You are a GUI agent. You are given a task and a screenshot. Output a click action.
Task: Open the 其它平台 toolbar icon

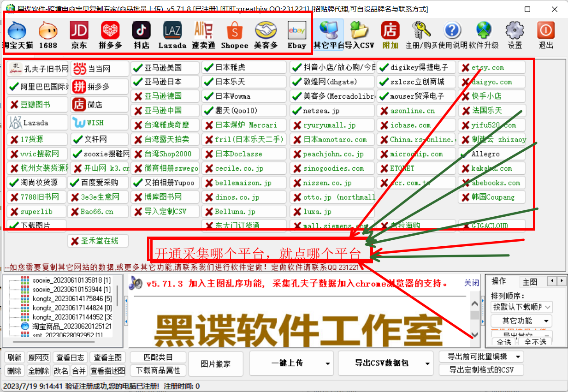coord(328,35)
